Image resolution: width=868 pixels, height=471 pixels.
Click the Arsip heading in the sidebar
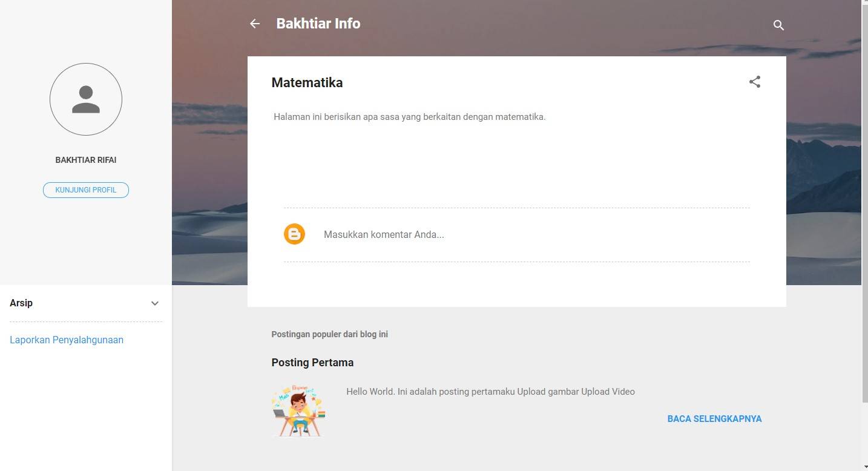click(21, 303)
